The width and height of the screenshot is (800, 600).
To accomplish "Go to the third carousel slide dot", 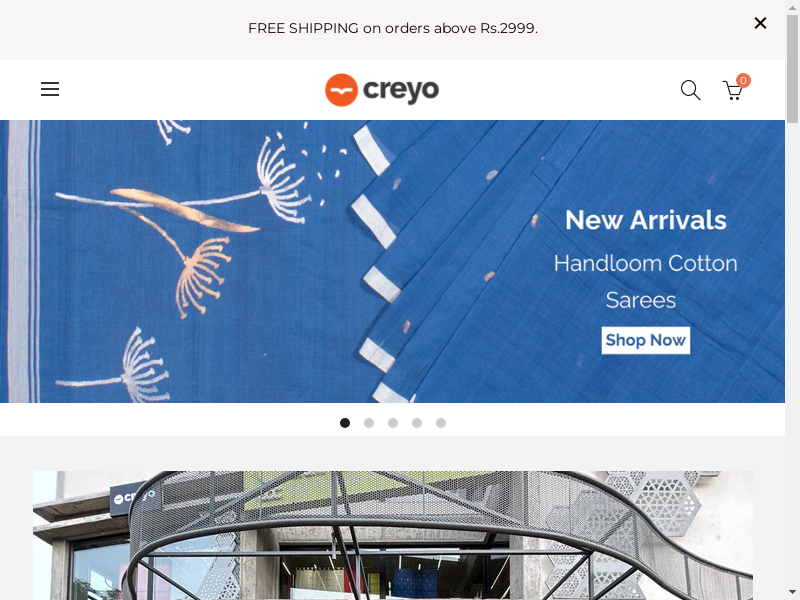I will tap(393, 423).
